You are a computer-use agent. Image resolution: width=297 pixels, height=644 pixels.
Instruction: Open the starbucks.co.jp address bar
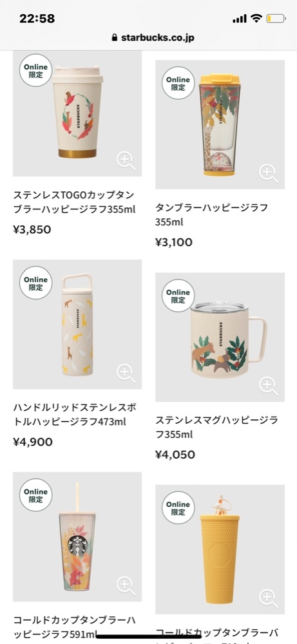[153, 38]
